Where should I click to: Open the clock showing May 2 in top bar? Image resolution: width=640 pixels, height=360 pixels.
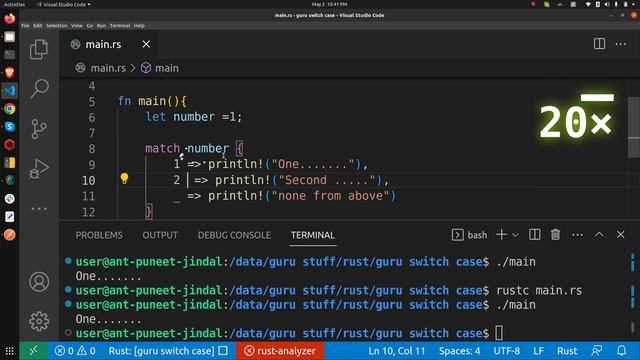(x=329, y=4)
